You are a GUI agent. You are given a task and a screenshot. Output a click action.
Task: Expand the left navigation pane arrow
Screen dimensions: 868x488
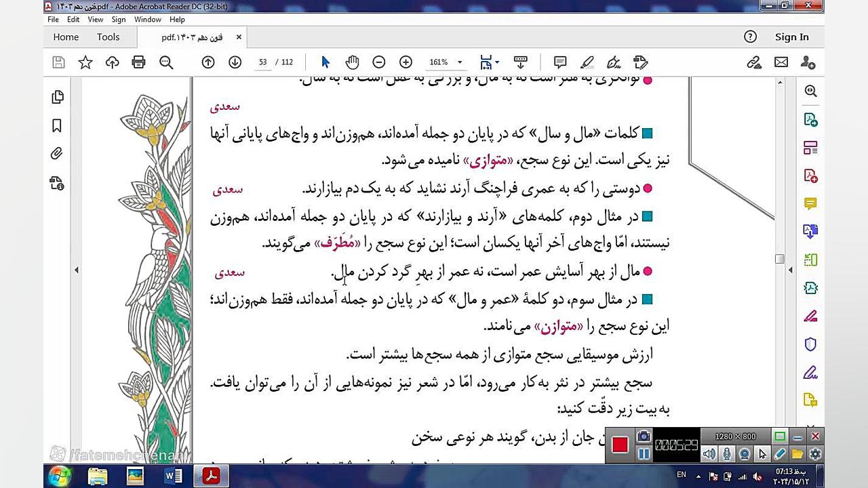76,270
